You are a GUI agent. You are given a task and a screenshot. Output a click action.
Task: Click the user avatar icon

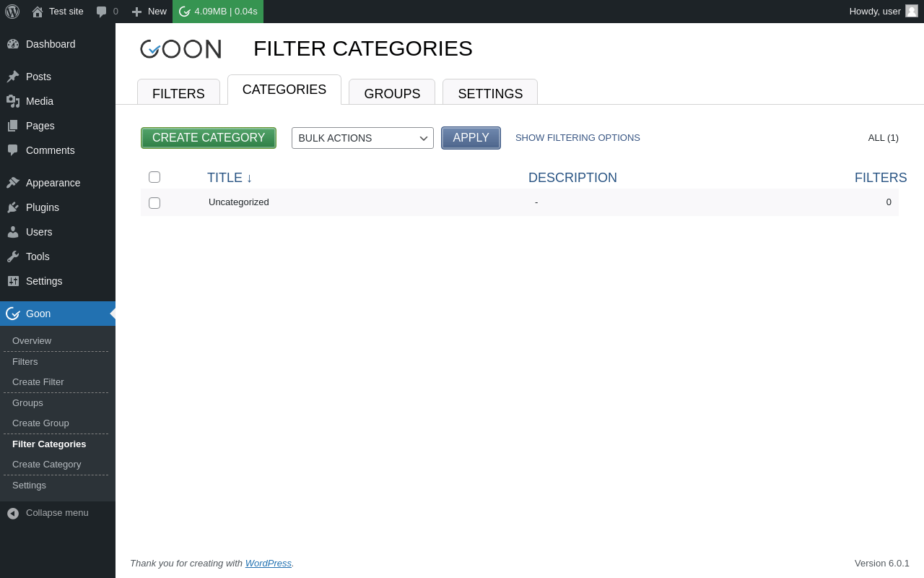[912, 11]
